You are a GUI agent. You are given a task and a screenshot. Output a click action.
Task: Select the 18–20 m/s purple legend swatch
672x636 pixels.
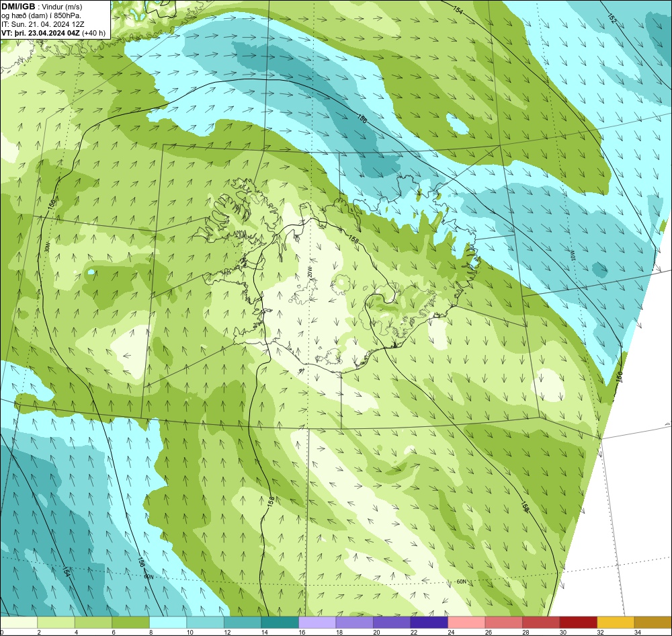point(354,623)
